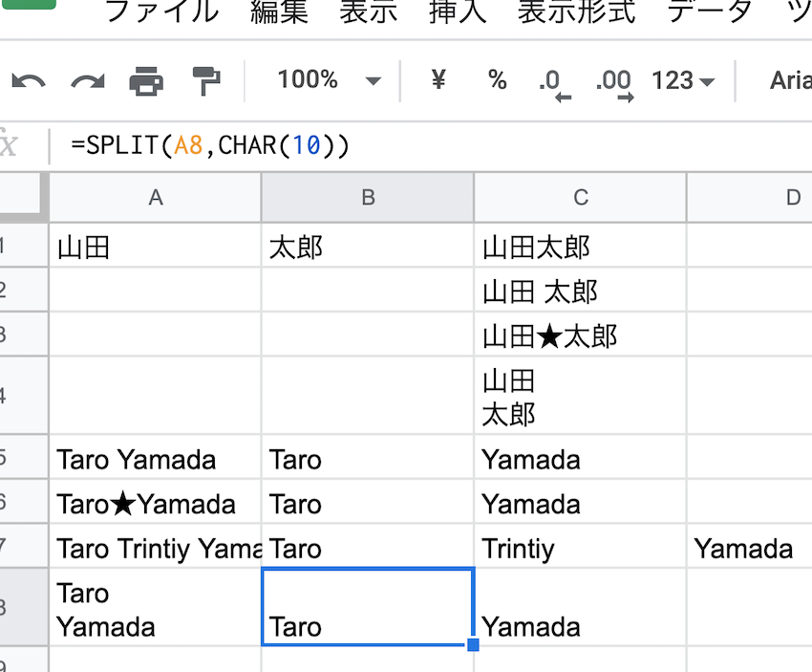Open the データ menu

click(x=709, y=11)
